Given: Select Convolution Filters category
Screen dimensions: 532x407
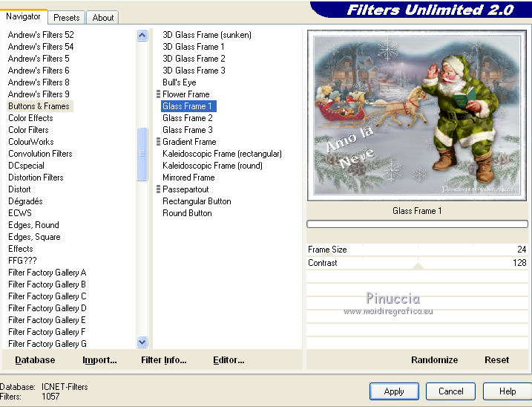Looking at the screenshot, I should pos(40,154).
